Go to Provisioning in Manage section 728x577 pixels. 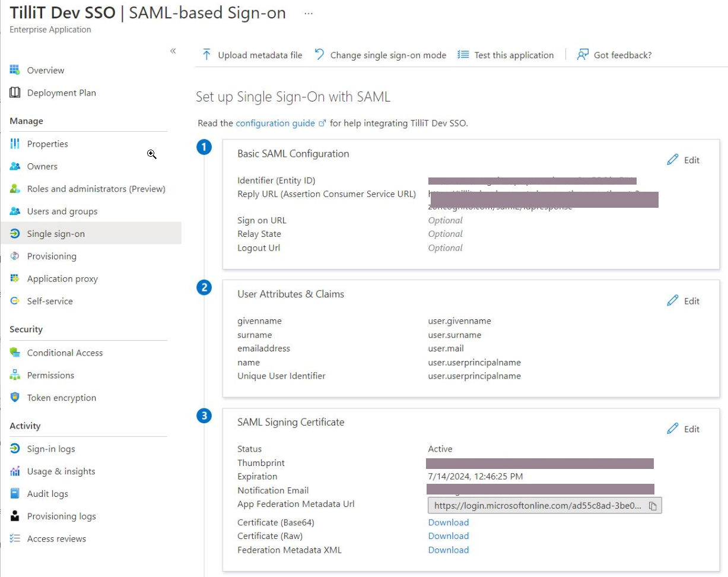52,256
